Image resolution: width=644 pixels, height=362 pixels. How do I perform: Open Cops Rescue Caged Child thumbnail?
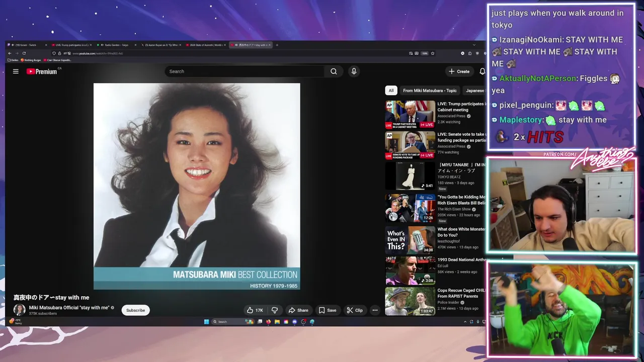(410, 301)
